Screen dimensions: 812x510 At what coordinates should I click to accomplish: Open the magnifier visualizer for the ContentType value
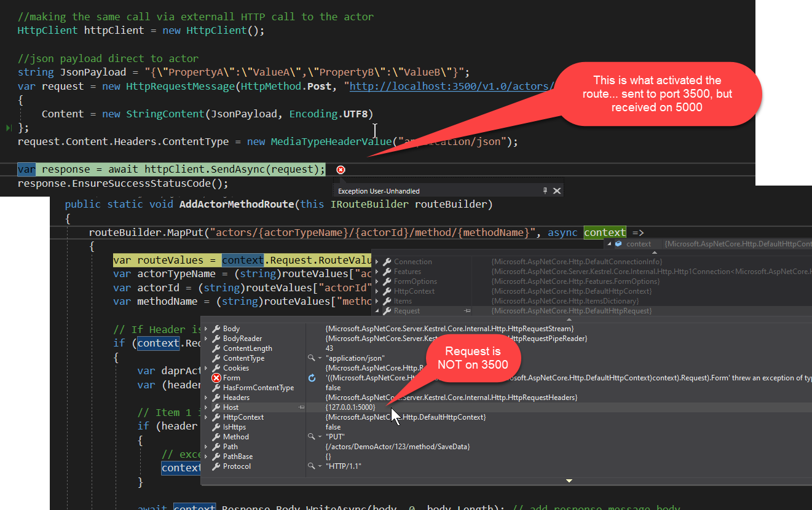(x=312, y=358)
